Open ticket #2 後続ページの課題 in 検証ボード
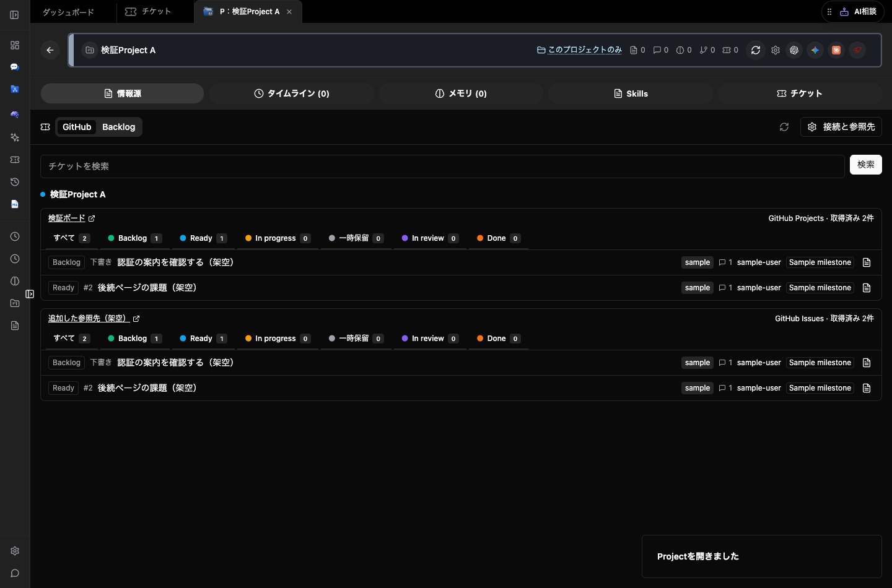 click(x=461, y=288)
